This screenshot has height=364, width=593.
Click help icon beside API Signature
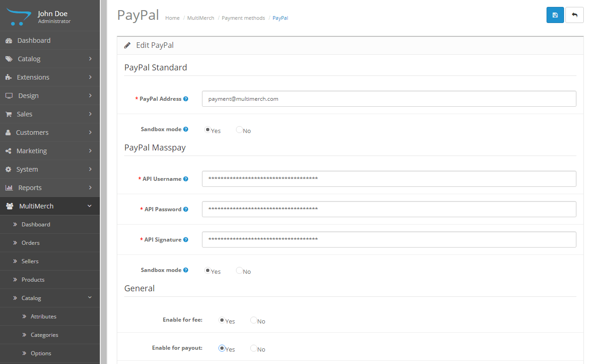coord(186,240)
